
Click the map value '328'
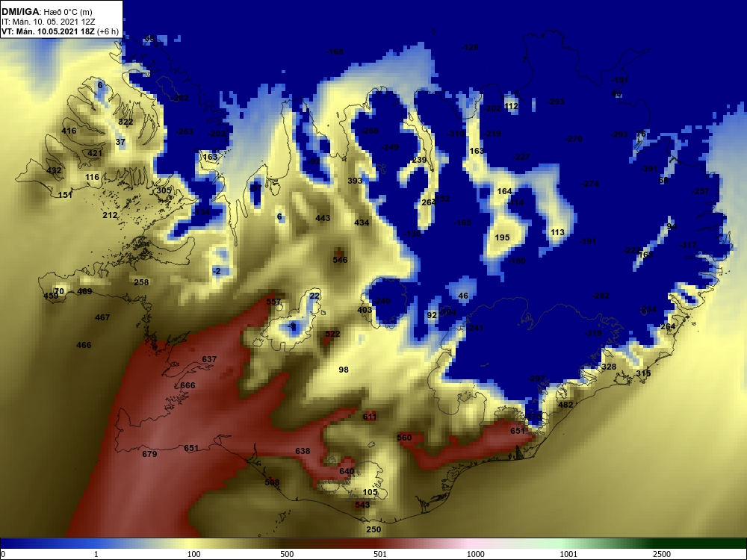point(609,367)
